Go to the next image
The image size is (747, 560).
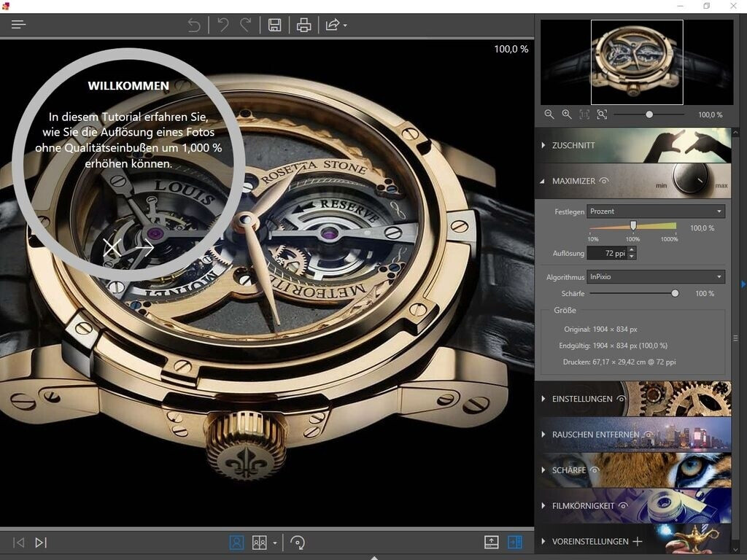tap(42, 542)
